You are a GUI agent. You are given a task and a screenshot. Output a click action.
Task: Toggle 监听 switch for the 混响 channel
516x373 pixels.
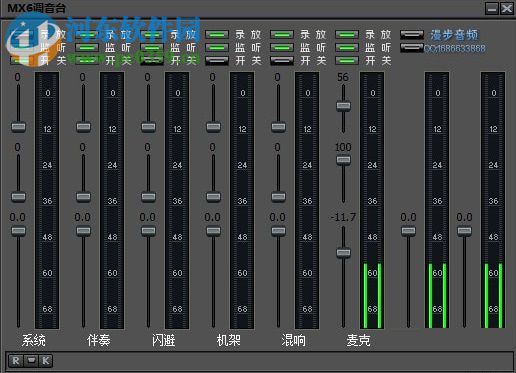coord(282,48)
